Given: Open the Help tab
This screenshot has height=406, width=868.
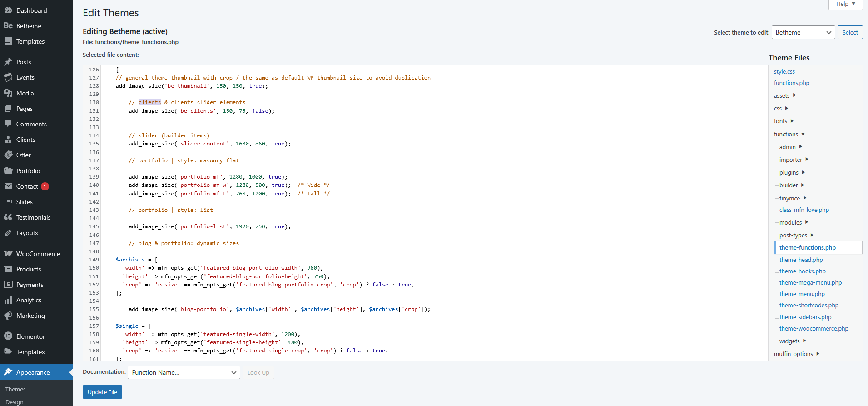Looking at the screenshot, I should (845, 4).
